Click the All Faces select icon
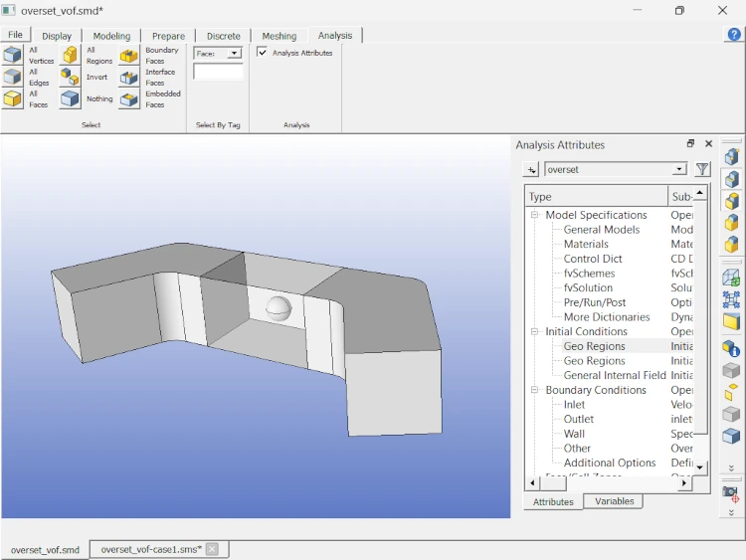This screenshot has height=560, width=746. click(12, 98)
